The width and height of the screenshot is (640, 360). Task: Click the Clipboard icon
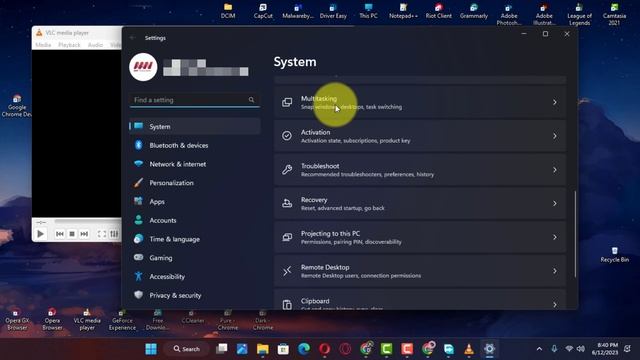pos(287,304)
